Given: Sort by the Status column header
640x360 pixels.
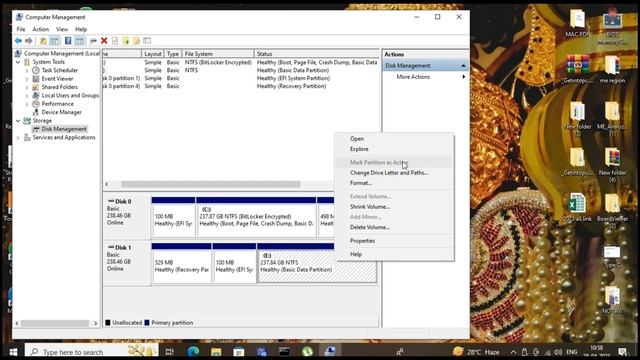Looking at the screenshot, I should [x=316, y=54].
